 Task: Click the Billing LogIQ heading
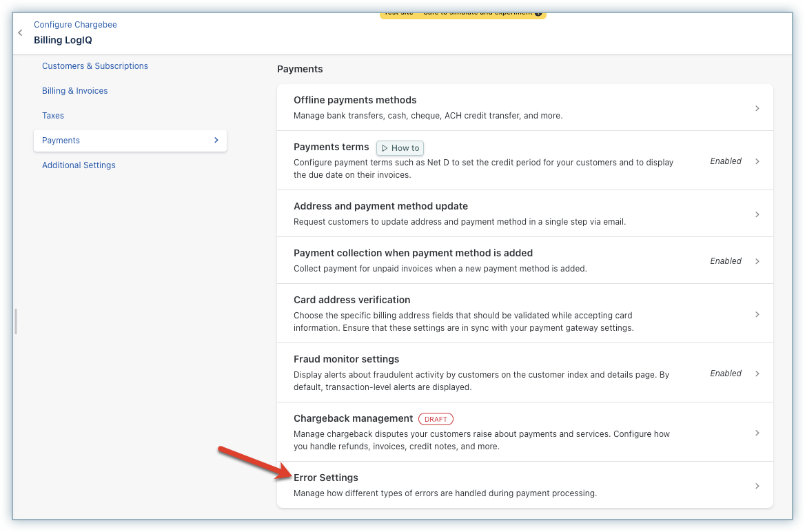[x=63, y=40]
